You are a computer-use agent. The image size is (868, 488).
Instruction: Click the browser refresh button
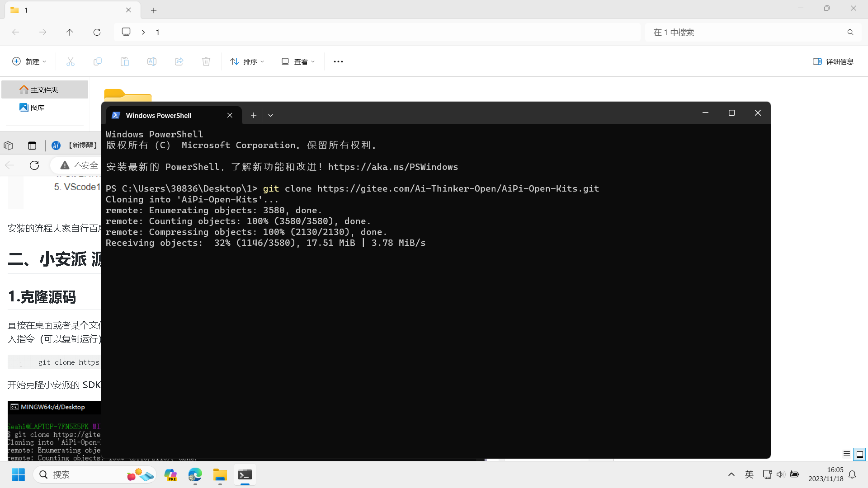coord(34,165)
